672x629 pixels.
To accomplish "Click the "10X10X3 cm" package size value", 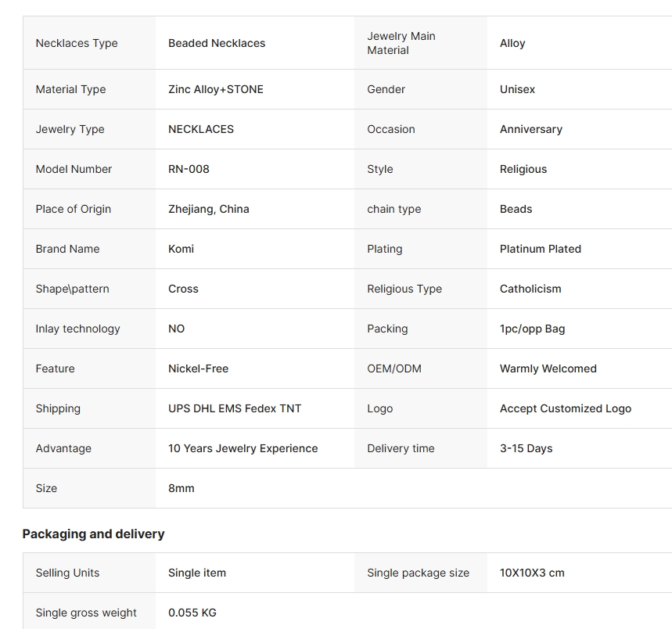I will coord(532,573).
